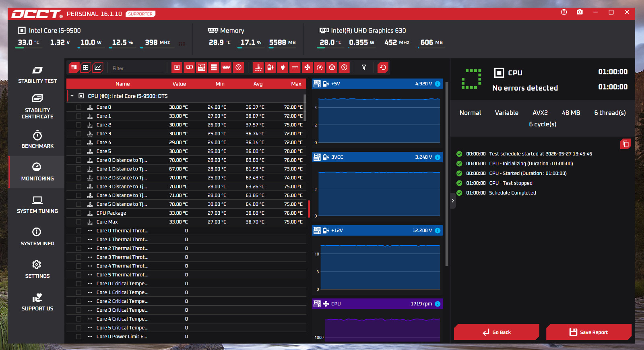Toggle the voltage sensor type filter
Image resolution: width=644 pixels, height=350 pixels.
tap(270, 68)
